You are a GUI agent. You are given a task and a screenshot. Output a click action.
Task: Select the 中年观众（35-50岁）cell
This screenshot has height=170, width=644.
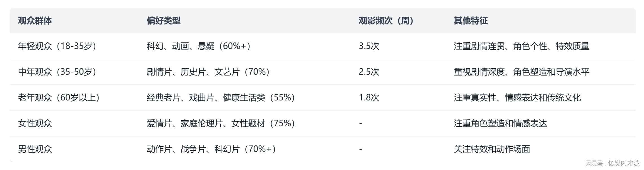(57, 72)
